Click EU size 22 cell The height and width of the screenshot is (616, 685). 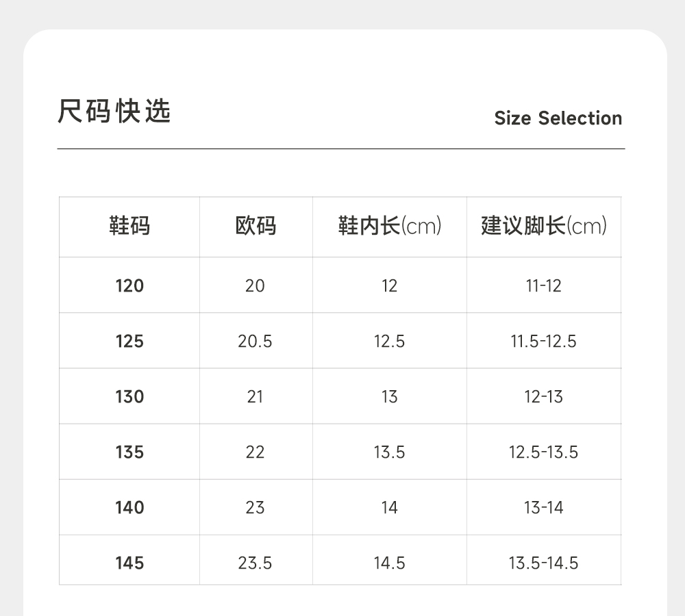255,452
